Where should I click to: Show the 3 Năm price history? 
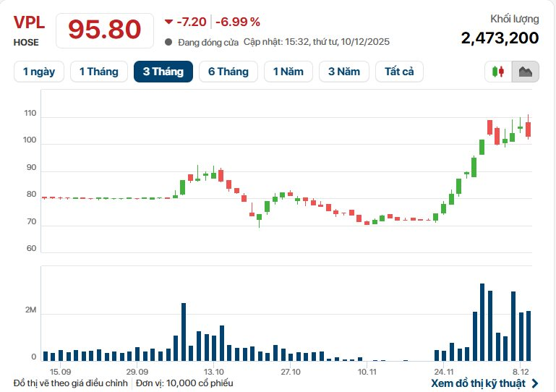344,72
